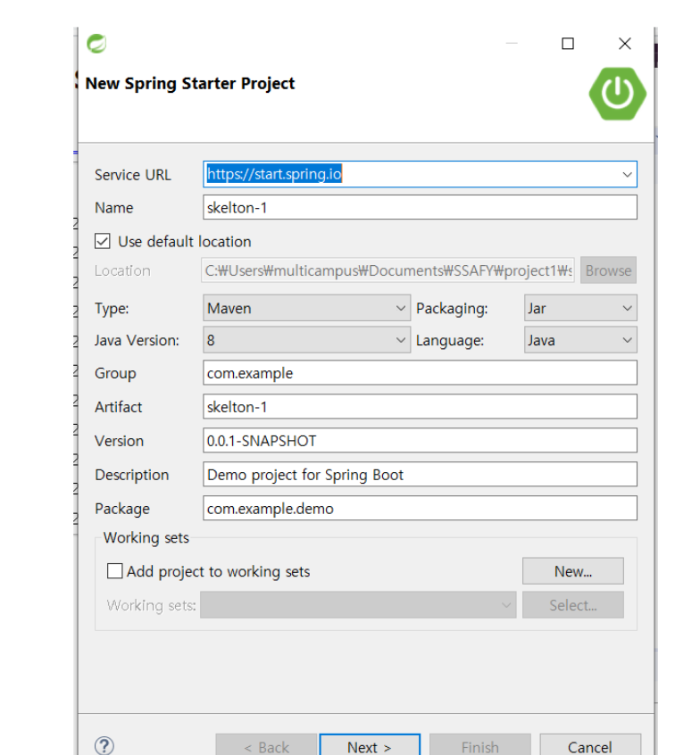Click New... working set button
Image resolution: width=700 pixels, height=755 pixels.
point(573,571)
